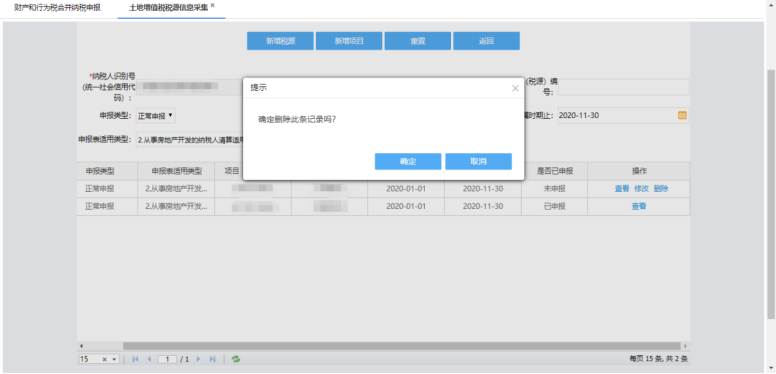
Task: Click the 税源编号 input field
Action: pyautogui.click(x=624, y=87)
